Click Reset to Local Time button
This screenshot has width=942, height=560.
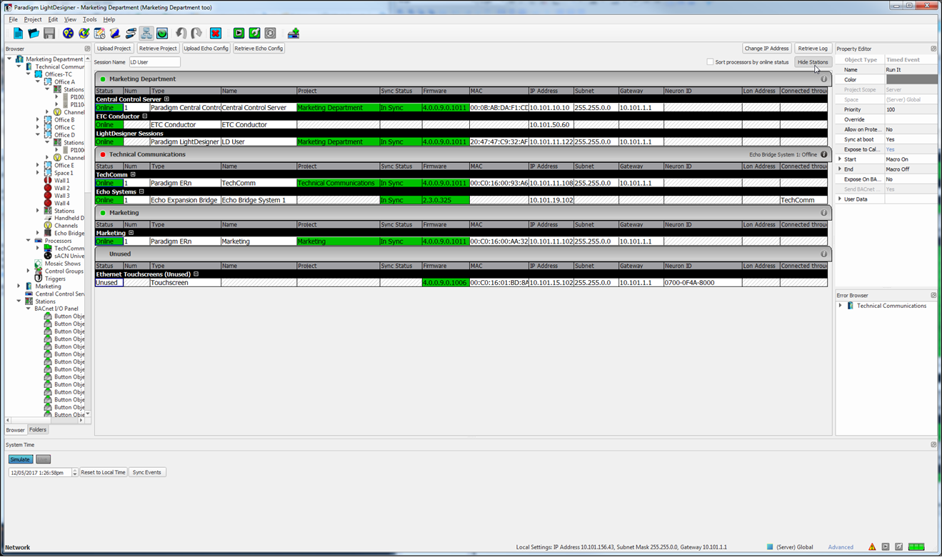tap(103, 472)
